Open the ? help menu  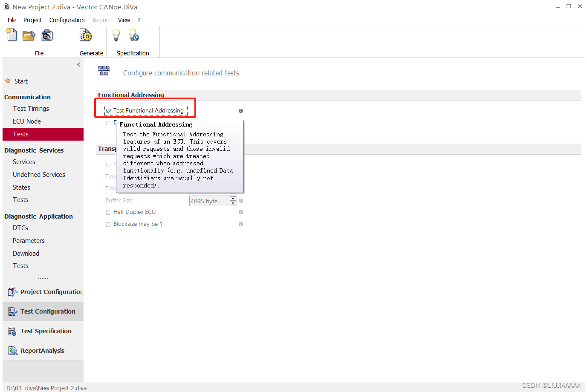tap(139, 20)
